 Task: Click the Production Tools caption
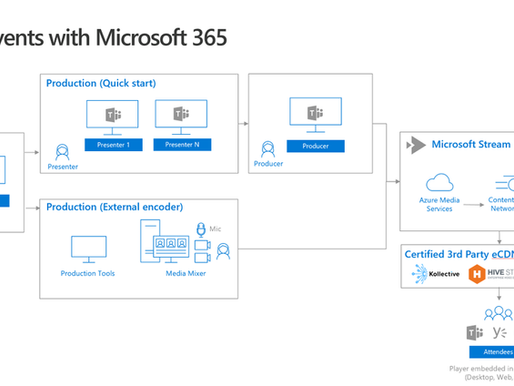[x=88, y=273]
